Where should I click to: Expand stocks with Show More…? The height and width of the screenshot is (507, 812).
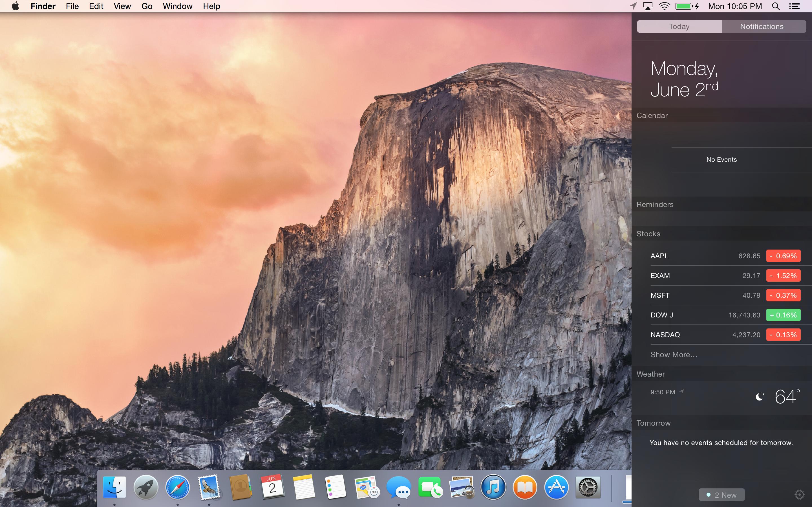point(673,354)
